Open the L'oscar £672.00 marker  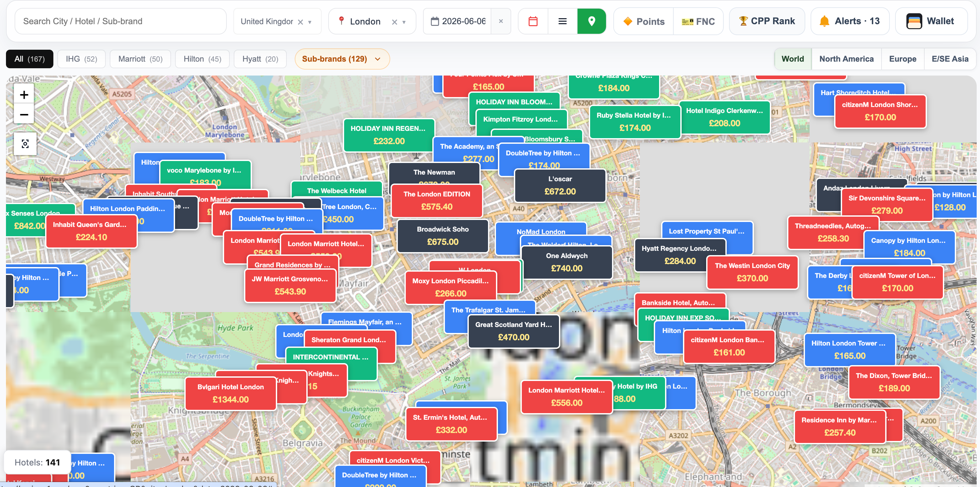[x=560, y=186]
